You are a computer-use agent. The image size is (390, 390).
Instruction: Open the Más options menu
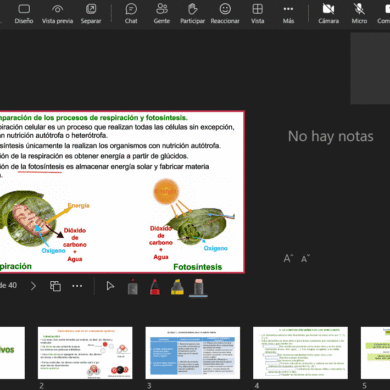tap(288, 14)
